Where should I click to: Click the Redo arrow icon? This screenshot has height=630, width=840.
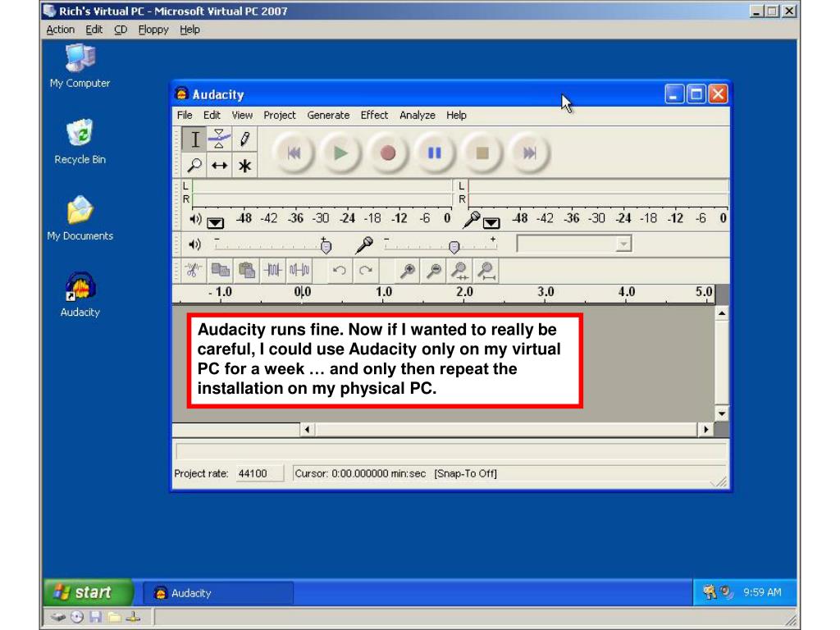365,270
